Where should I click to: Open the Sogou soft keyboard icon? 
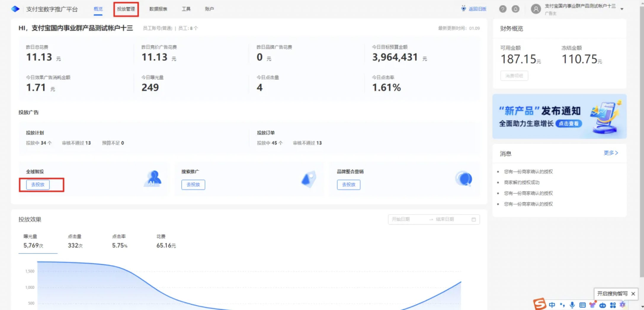[582, 305]
